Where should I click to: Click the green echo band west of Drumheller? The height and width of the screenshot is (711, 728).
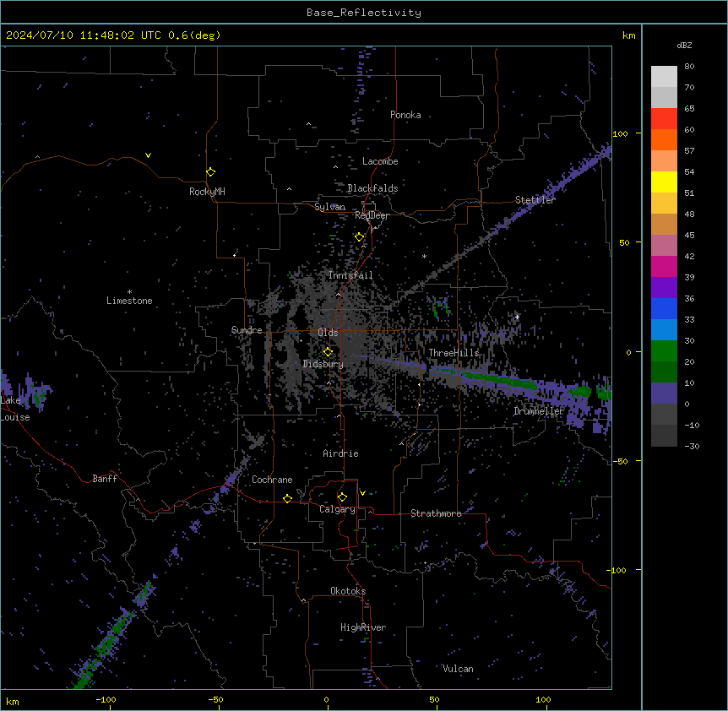click(500, 380)
